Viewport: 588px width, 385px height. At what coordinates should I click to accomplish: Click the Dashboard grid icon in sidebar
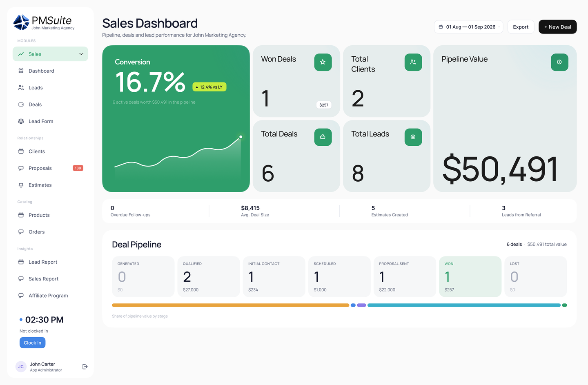point(21,71)
